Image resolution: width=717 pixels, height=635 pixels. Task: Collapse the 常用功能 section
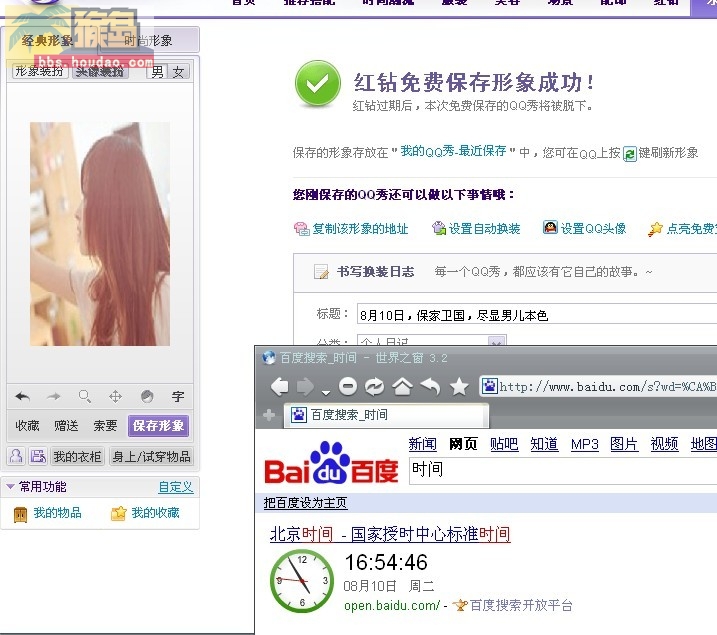10,486
